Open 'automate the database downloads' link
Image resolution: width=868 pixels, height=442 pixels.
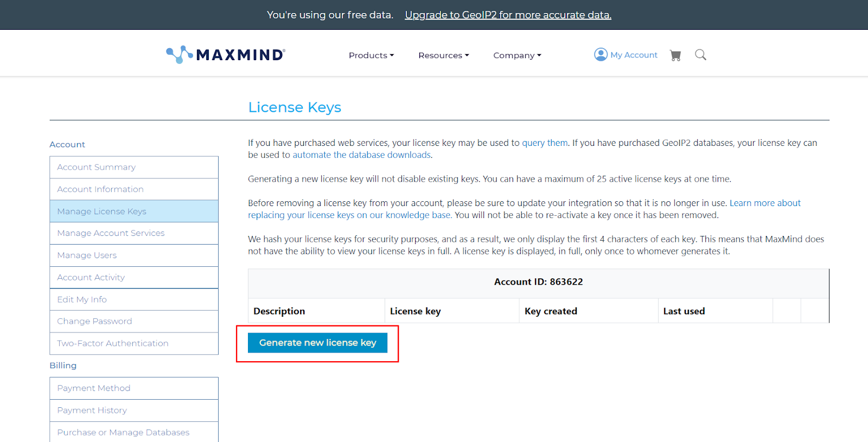(361, 155)
